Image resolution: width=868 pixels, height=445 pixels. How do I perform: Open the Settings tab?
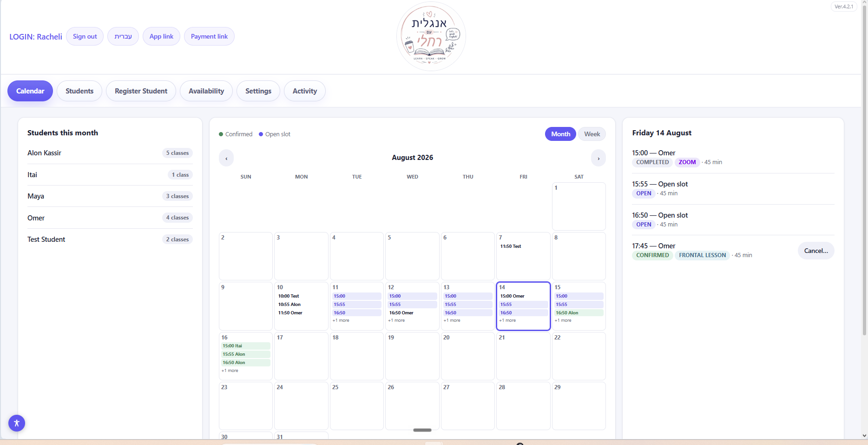pyautogui.click(x=258, y=91)
